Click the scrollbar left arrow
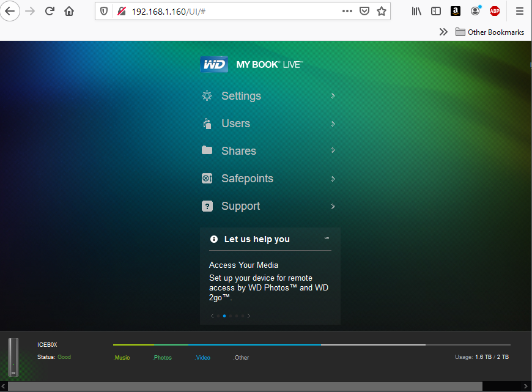 point(4,386)
